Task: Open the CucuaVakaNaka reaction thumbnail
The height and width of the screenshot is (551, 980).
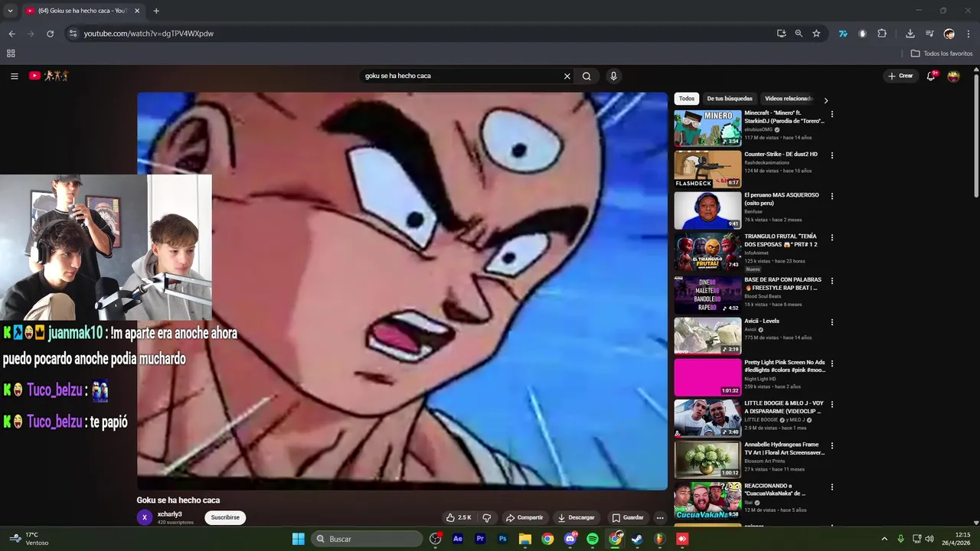Action: (x=707, y=500)
